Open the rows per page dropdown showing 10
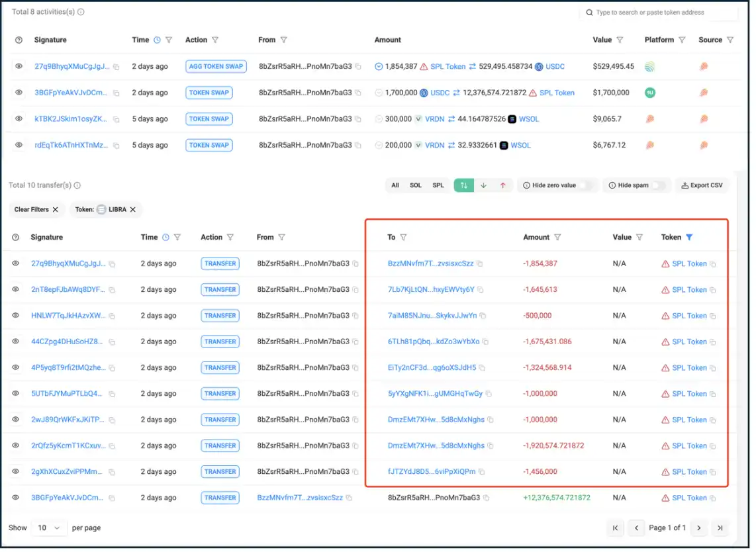The width and height of the screenshot is (756, 552). click(49, 528)
